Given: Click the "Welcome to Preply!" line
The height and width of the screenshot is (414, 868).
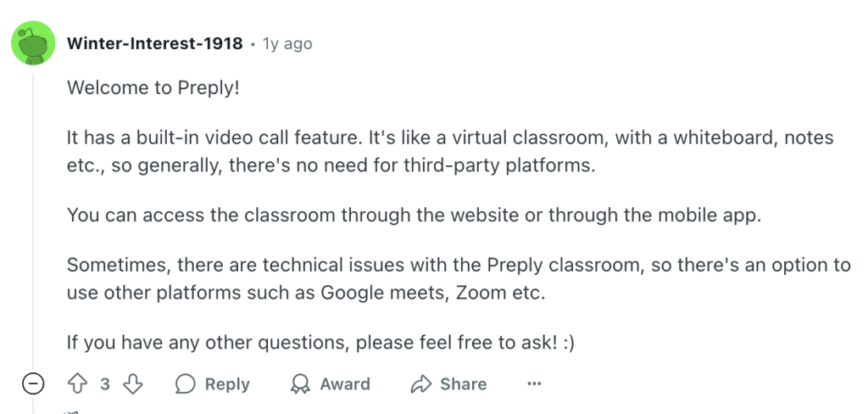Looking at the screenshot, I should (153, 87).
